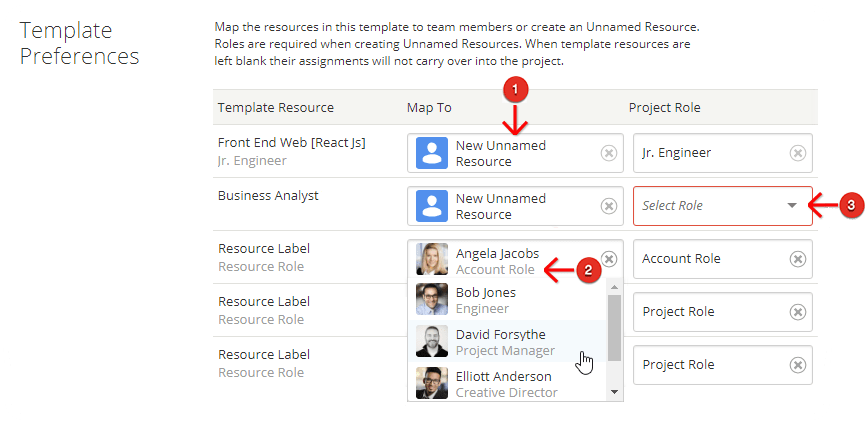Viewport: 865px width, 425px height.
Task: Clear Business Analyst mapped resource
Action: tap(608, 206)
